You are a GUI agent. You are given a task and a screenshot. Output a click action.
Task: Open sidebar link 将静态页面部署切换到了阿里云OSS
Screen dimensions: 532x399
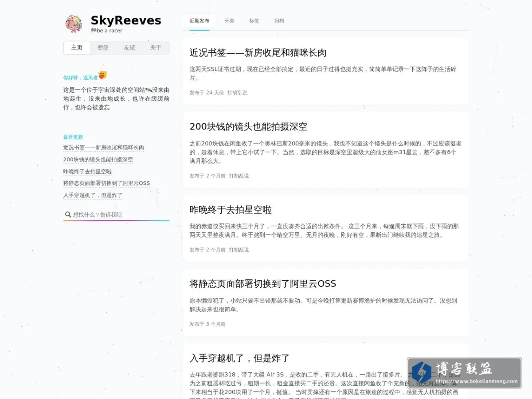tap(106, 183)
